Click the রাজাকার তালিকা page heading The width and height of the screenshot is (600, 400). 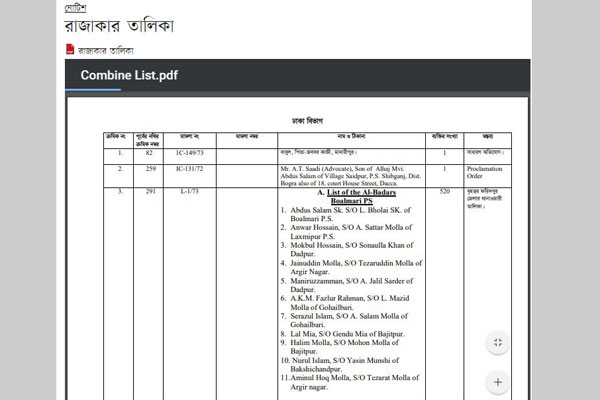pos(119,26)
